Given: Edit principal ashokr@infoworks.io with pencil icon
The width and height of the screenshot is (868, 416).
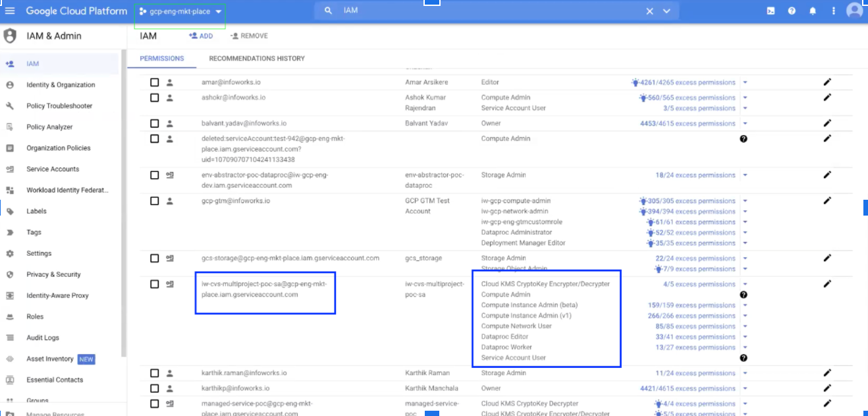Looking at the screenshot, I should [827, 97].
